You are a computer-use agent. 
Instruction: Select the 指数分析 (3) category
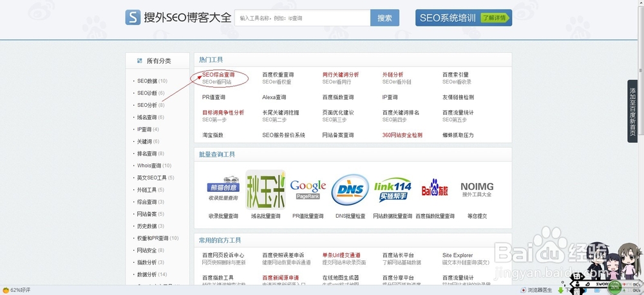pos(151,263)
